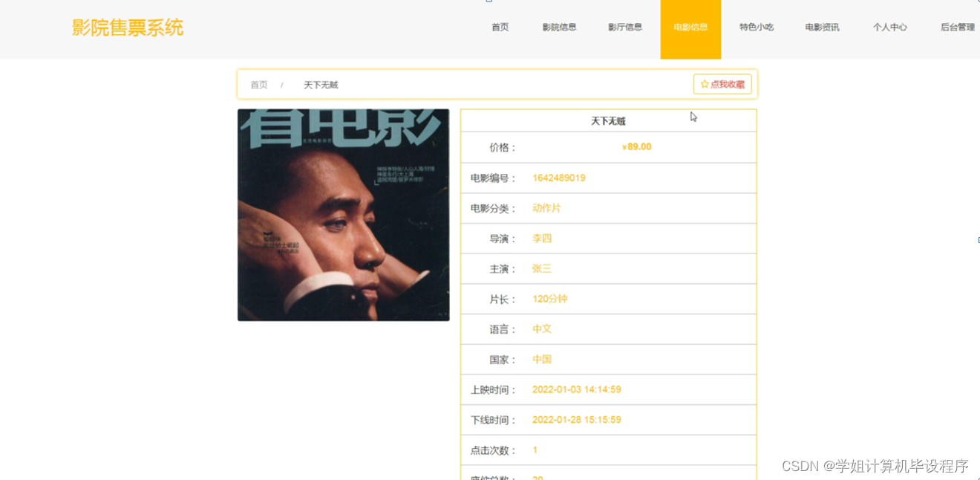Click release time 2022-01-03 14:14:59
This screenshot has height=480, width=980.
(x=577, y=389)
